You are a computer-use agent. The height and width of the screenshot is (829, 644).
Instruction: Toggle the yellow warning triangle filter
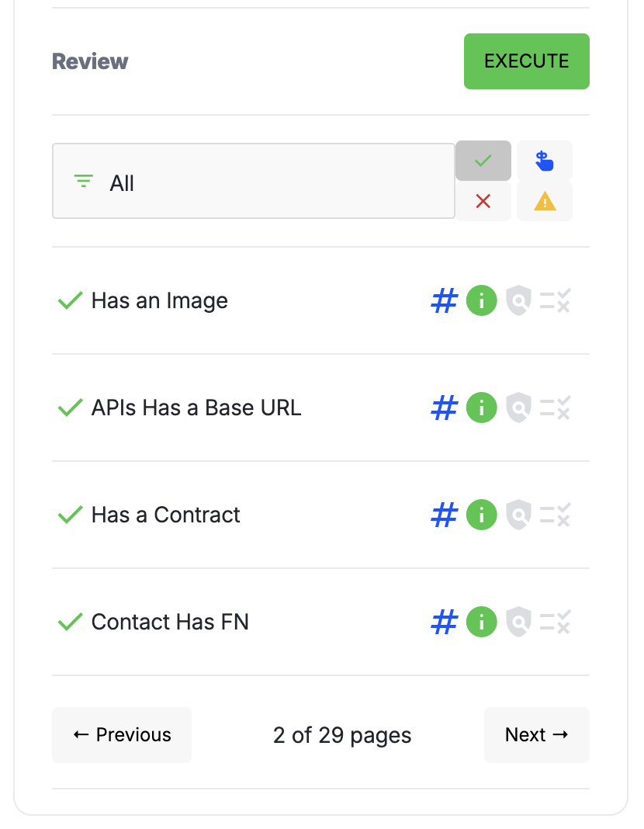[545, 202]
